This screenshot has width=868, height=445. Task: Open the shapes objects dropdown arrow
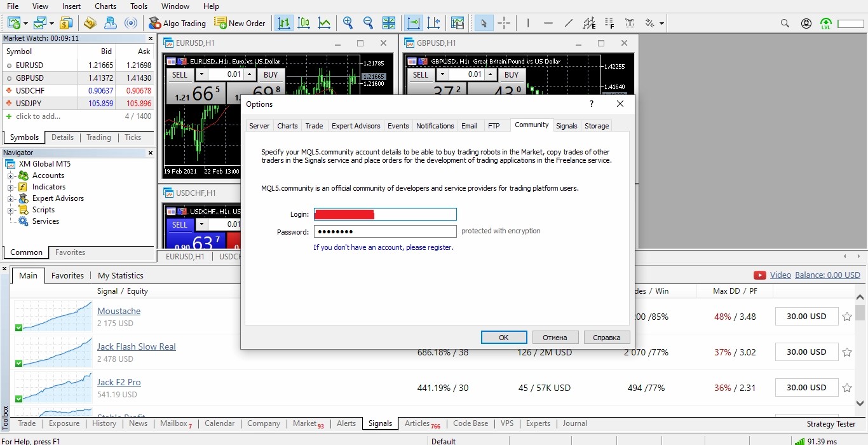click(662, 24)
